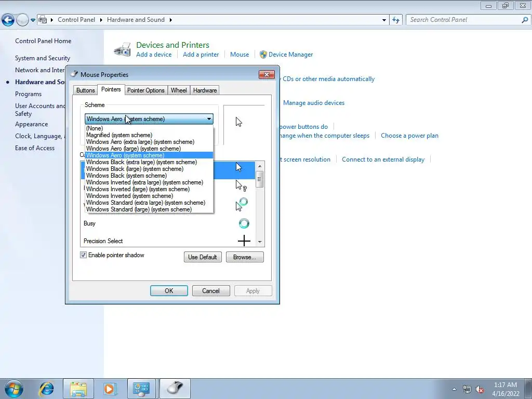Go to System and Security category

(43, 58)
